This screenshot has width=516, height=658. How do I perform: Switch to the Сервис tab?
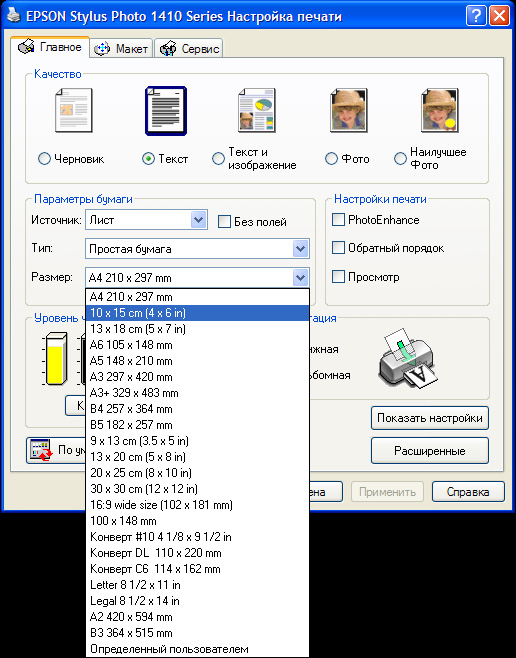point(189,49)
